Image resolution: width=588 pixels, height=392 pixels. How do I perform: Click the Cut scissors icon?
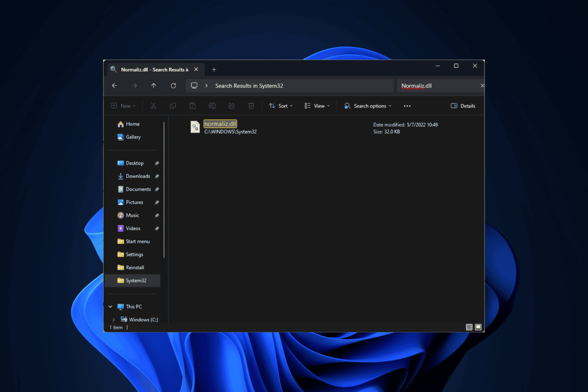click(x=154, y=106)
